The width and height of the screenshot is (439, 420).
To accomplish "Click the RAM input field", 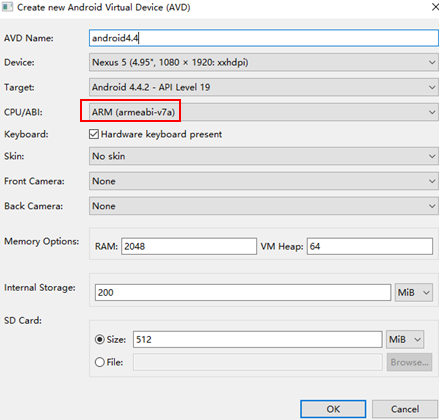I will pos(189,246).
